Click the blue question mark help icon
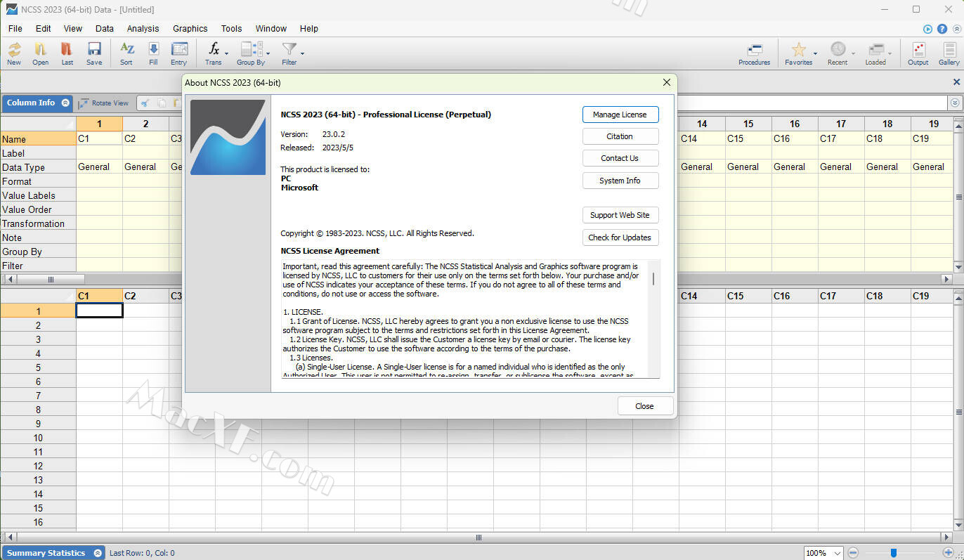This screenshot has height=560, width=964. 942,29
